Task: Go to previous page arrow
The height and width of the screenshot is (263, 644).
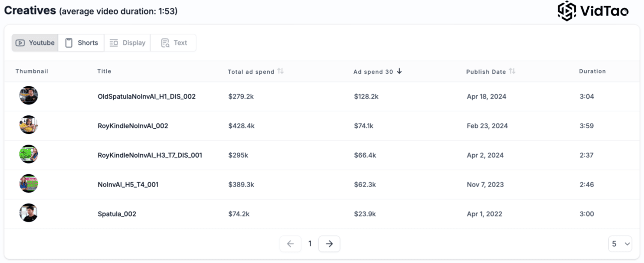Action: point(290,244)
